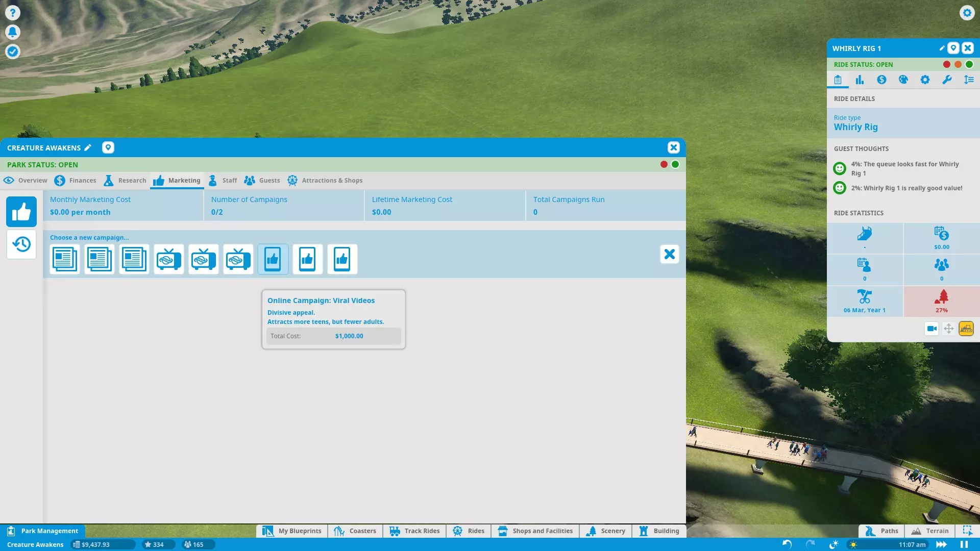Open Whirly Rig operations gear tab
The image size is (980, 551).
(x=925, y=80)
